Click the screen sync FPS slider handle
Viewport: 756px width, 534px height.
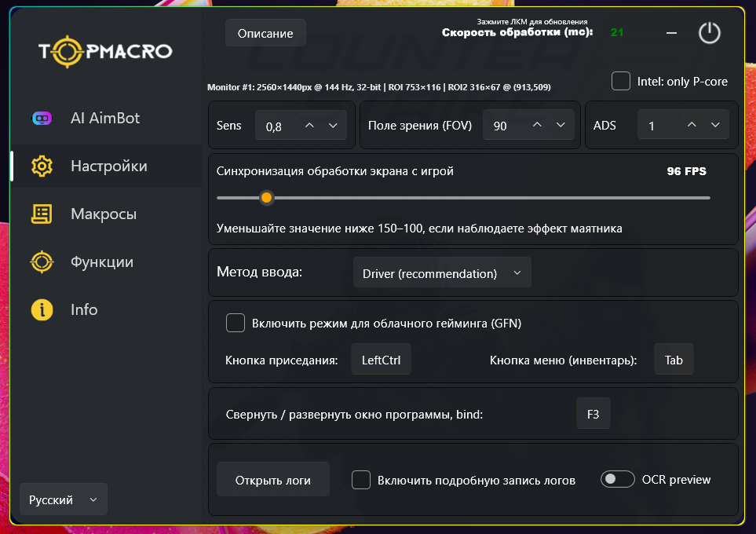(266, 198)
